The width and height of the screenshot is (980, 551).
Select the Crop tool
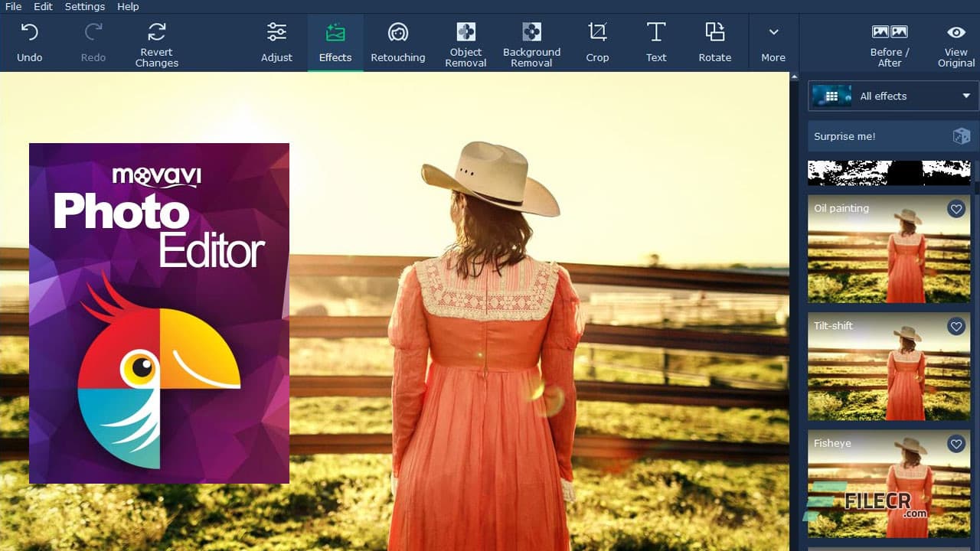pyautogui.click(x=597, y=42)
